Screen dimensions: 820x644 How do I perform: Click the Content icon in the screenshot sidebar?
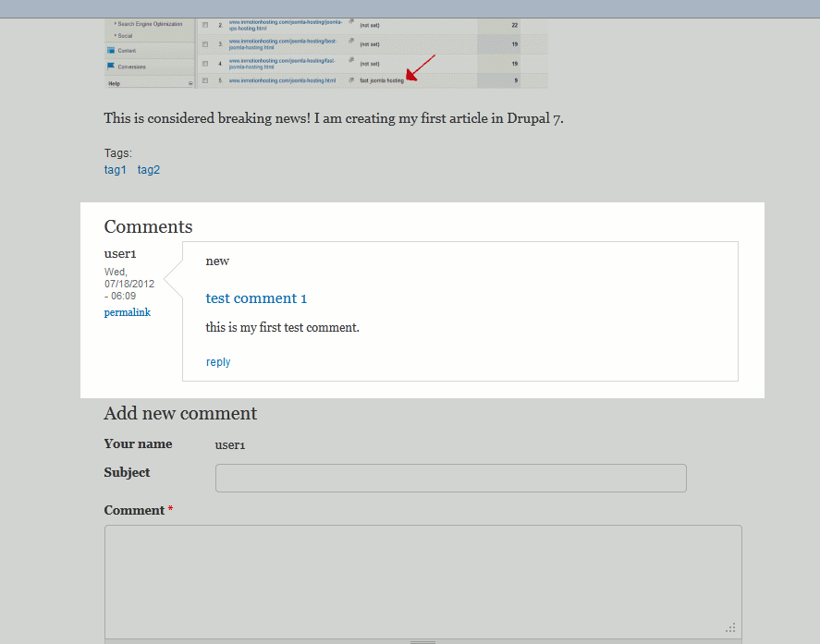[x=111, y=50]
